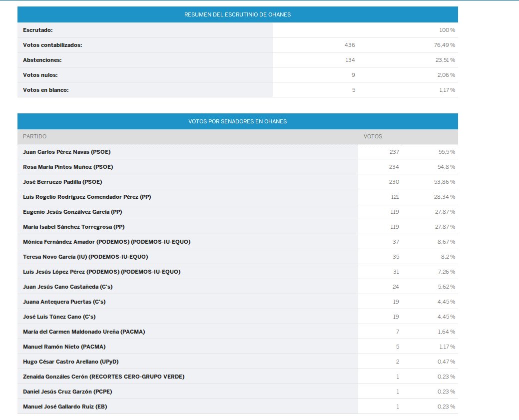Select Manuel José Gallardo Ruiz (EB)

pyautogui.click(x=65, y=407)
